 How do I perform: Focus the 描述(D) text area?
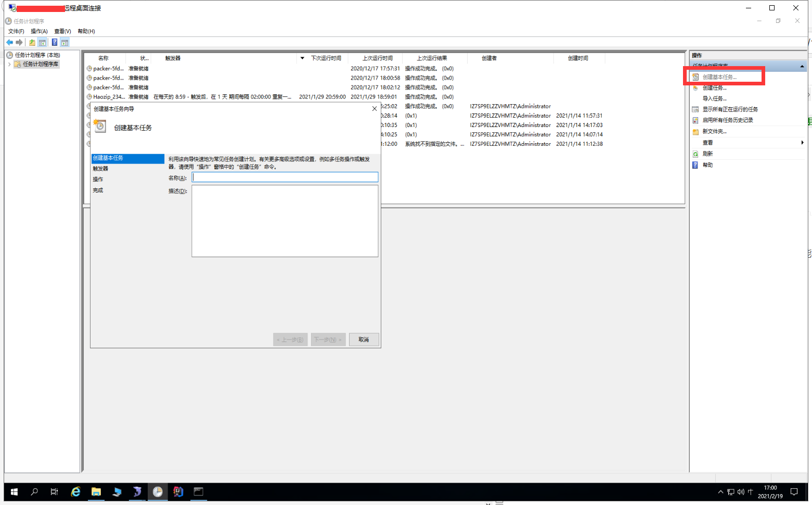pos(285,221)
